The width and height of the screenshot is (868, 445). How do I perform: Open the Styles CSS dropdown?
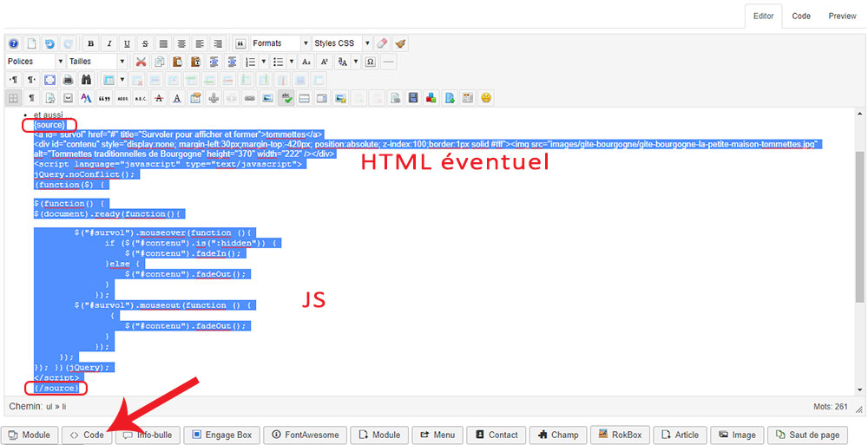point(341,43)
